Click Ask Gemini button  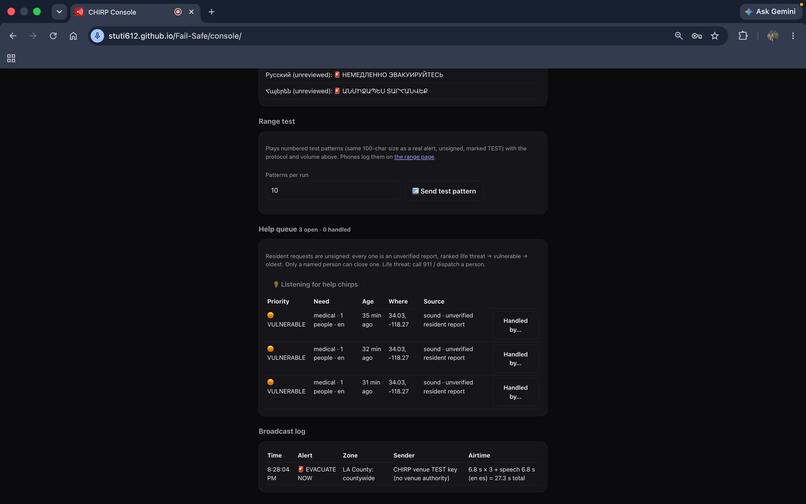click(771, 11)
